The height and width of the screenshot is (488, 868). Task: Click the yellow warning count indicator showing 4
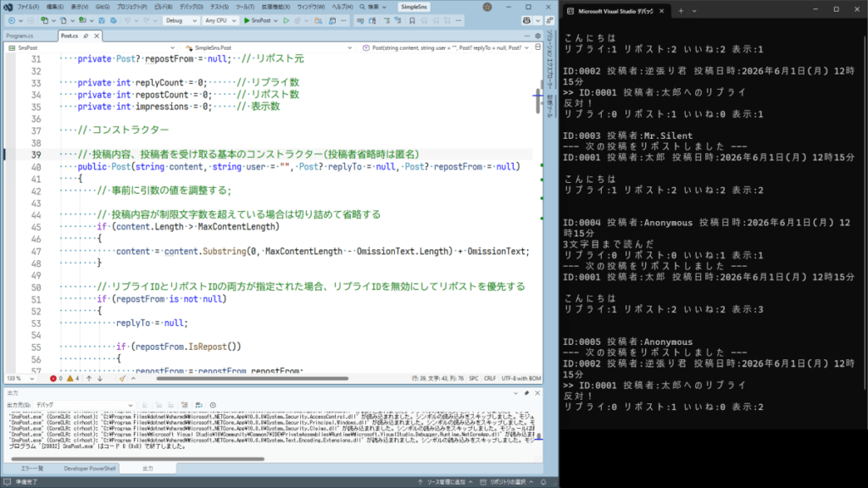tap(73, 379)
